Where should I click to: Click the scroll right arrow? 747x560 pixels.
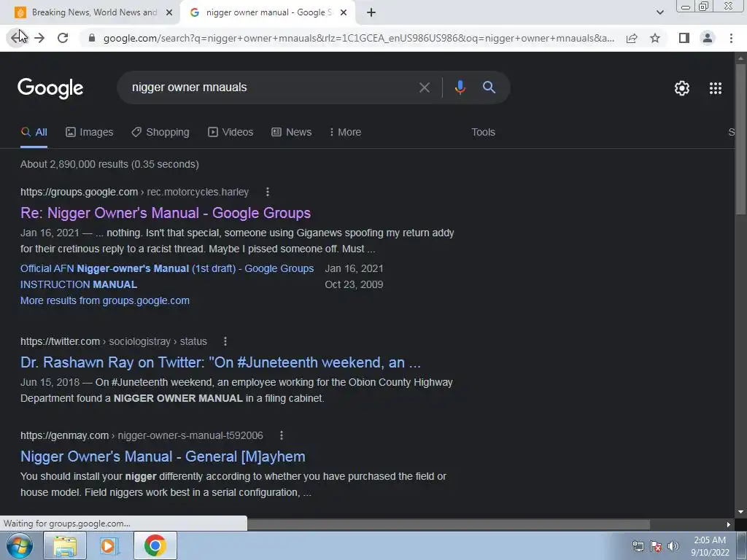pyautogui.click(x=729, y=525)
